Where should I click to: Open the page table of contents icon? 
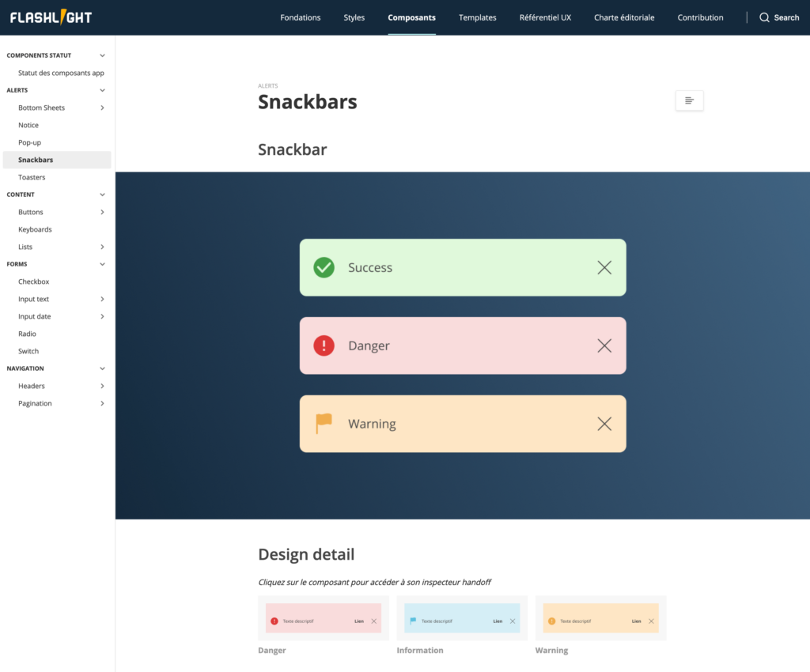click(x=688, y=100)
